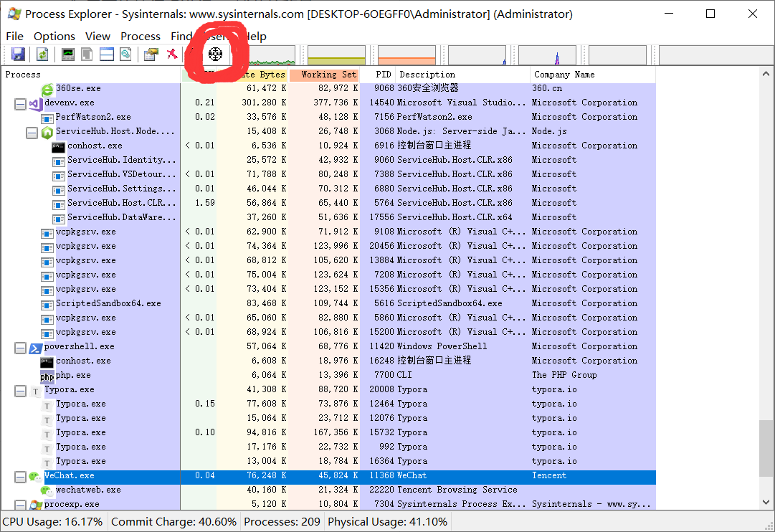Sort by the PID column header

coord(378,75)
